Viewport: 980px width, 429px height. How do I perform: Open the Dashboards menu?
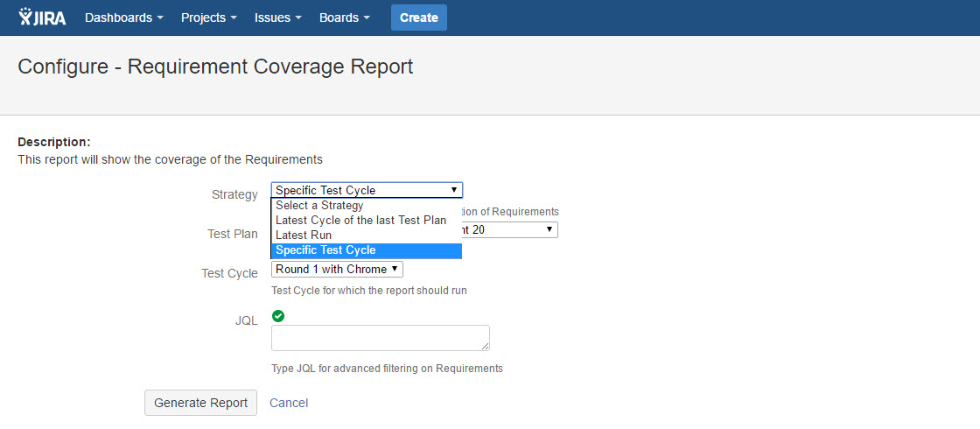(123, 18)
